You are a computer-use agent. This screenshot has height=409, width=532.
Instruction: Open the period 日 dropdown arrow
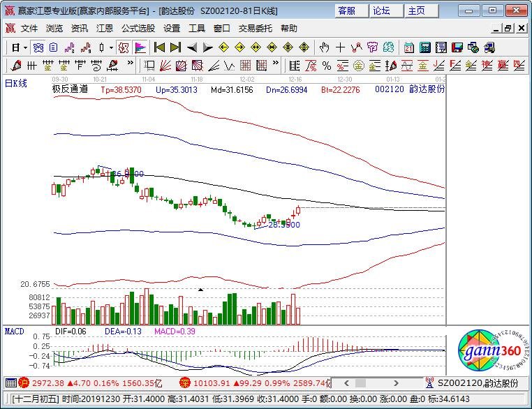(x=25, y=48)
